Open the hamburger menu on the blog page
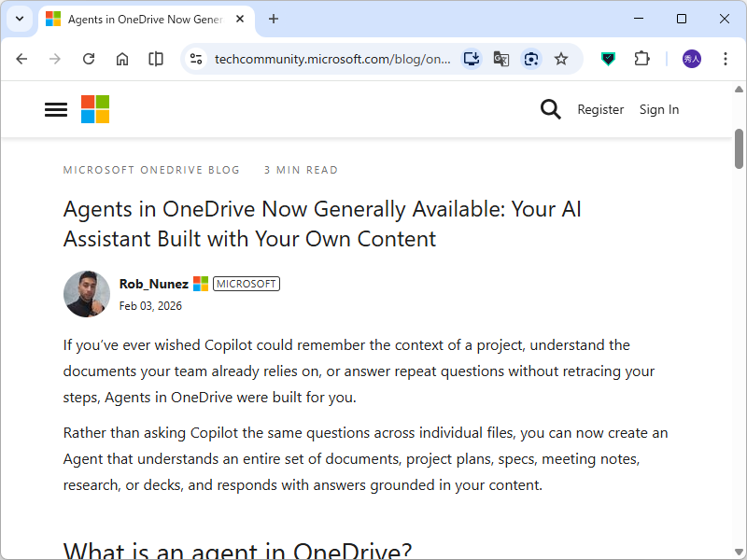 (x=55, y=109)
